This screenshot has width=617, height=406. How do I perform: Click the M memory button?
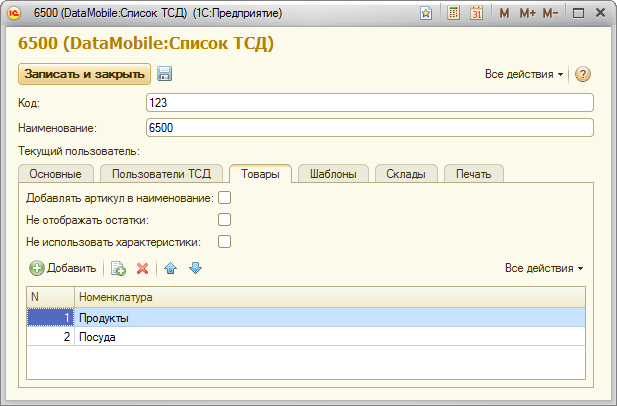[504, 13]
